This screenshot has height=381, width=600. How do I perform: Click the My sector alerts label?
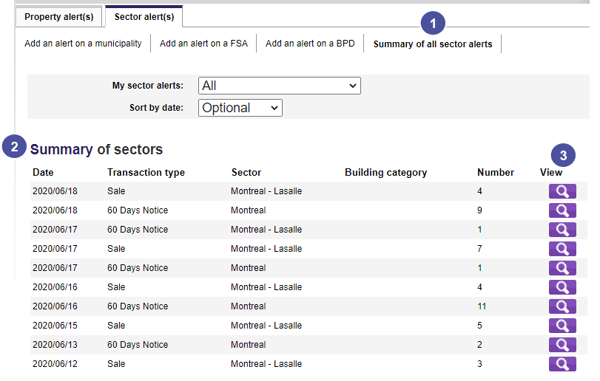pyautogui.click(x=148, y=86)
